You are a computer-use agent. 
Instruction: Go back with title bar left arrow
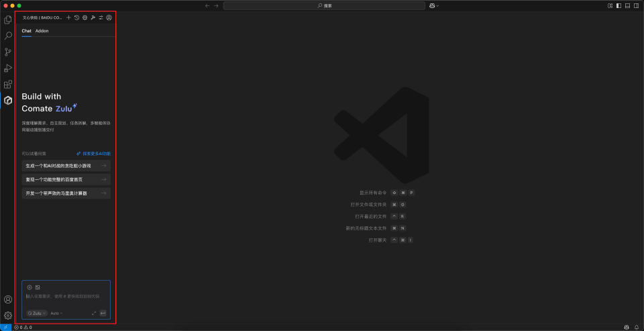tap(207, 6)
